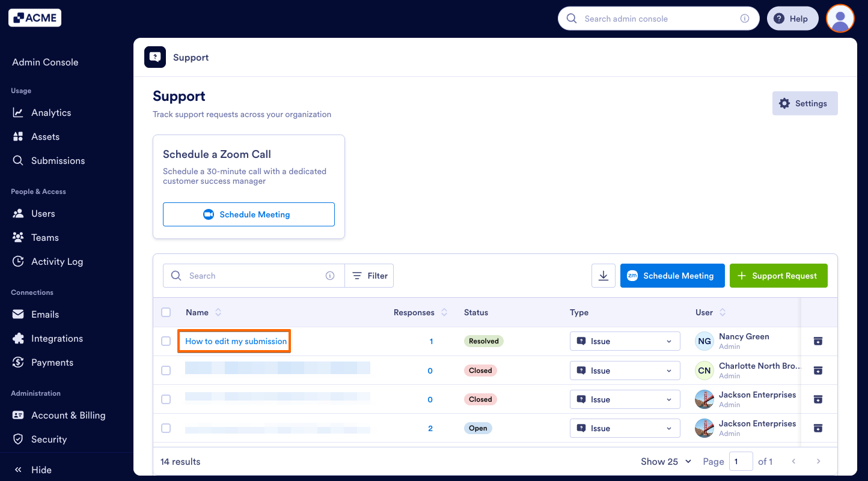
Task: Click the CN avatar for Charlotte North
Action: pos(704,371)
